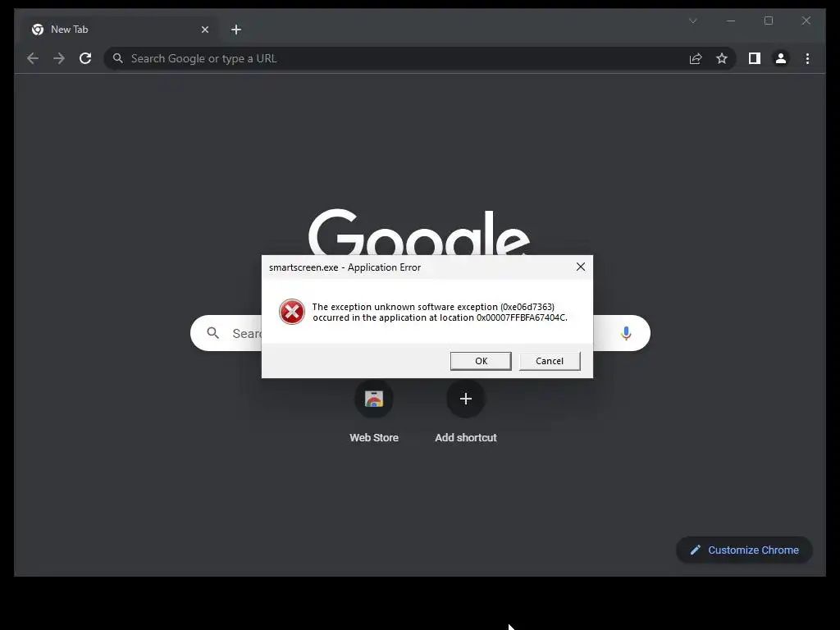
Task: Click the share page icon in the address bar
Action: pos(696,58)
